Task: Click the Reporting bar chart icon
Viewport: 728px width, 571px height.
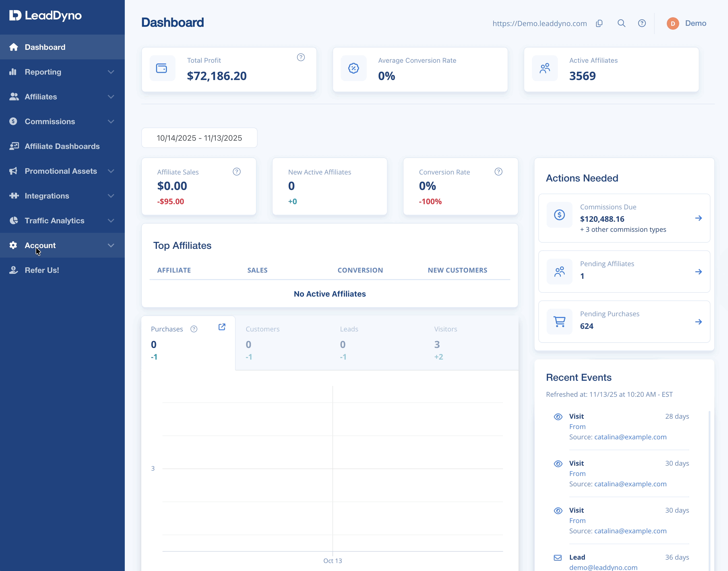Action: click(x=13, y=72)
